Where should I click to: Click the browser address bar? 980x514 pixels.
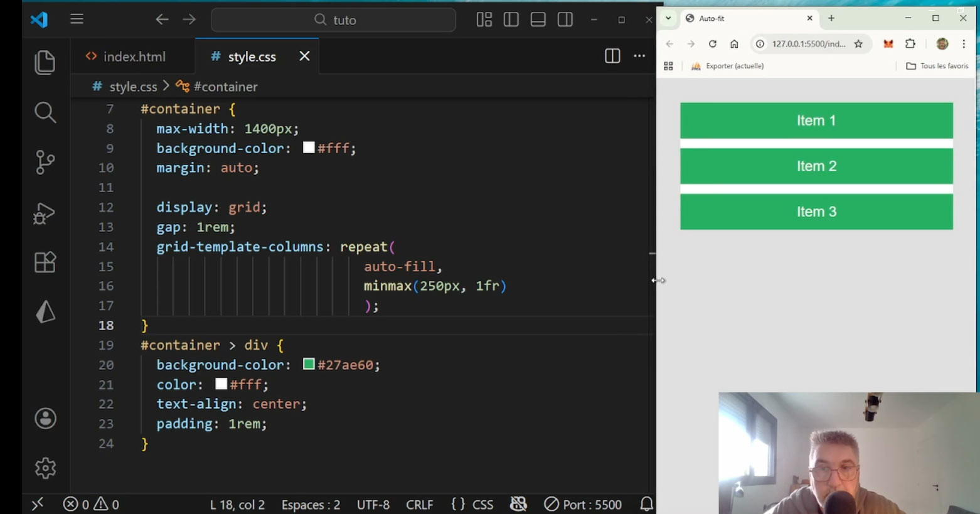[x=808, y=44]
